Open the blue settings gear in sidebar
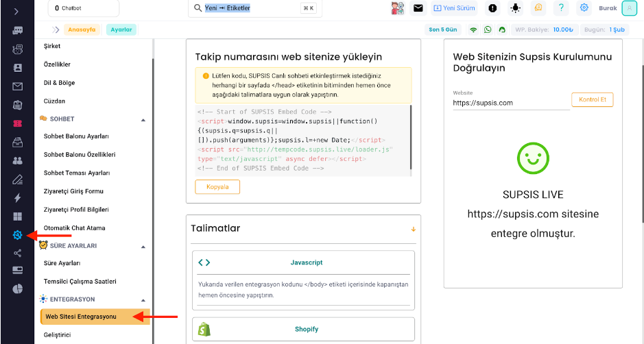The height and width of the screenshot is (344, 644). pyautogui.click(x=17, y=235)
